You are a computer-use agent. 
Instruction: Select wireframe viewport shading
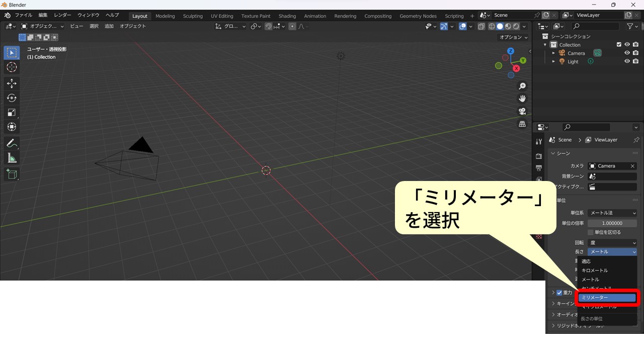point(492,26)
